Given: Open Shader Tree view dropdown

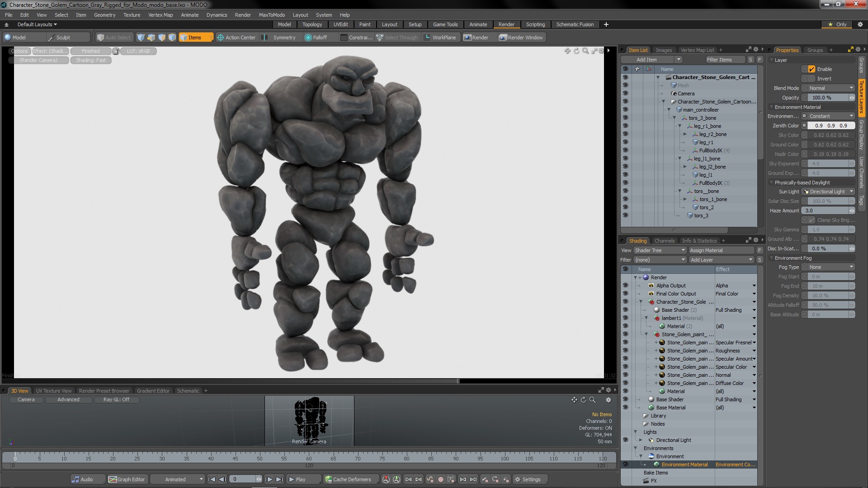Looking at the screenshot, I should (x=660, y=250).
